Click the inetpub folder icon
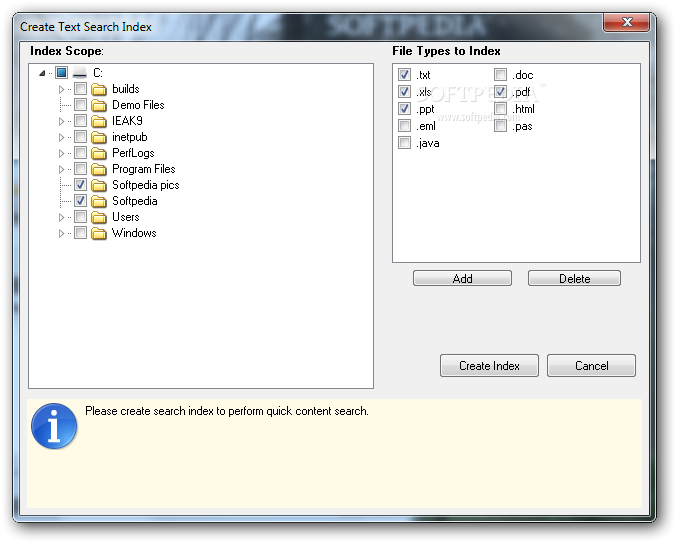 tap(99, 137)
